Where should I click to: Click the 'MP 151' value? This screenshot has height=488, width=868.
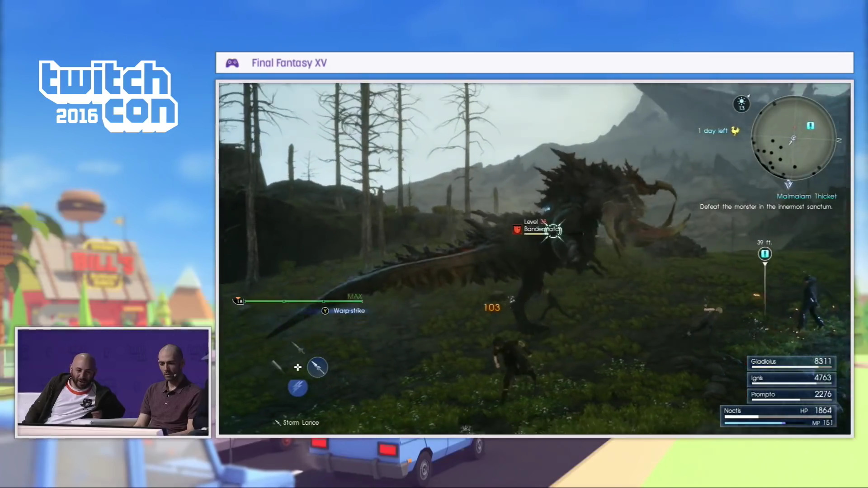(x=822, y=423)
